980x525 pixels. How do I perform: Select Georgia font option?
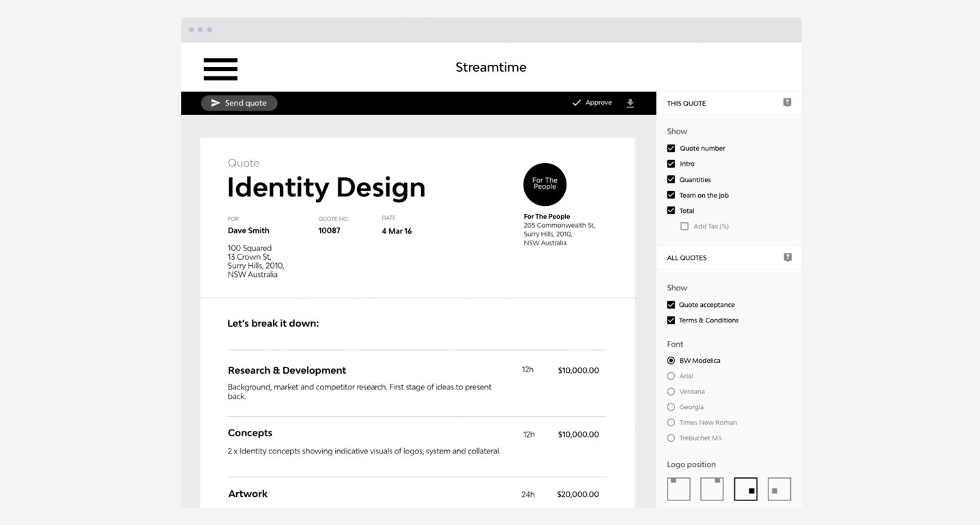tap(671, 407)
